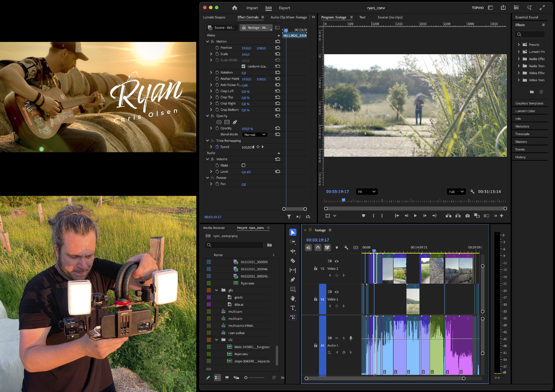The width and height of the screenshot is (555, 392).
Task: Select the Razor tool in the tools panel
Action: pos(293,261)
